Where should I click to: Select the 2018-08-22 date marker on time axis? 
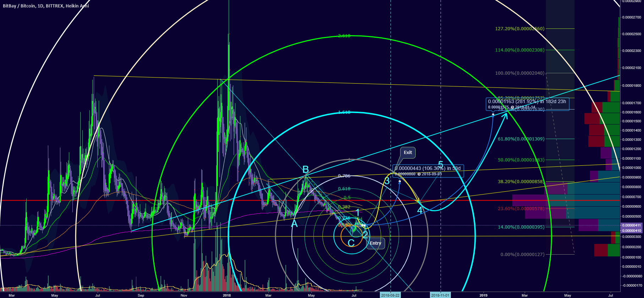(x=390, y=295)
